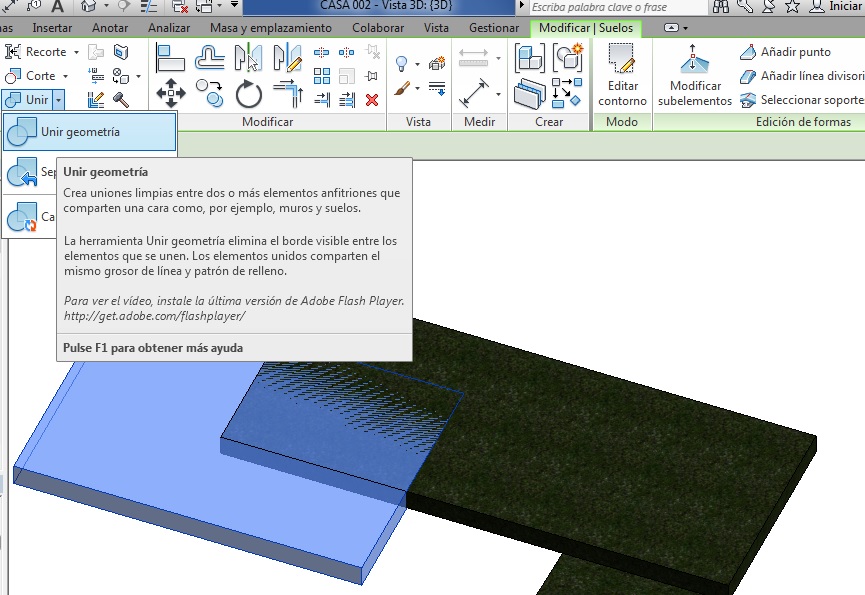Open the Unir dropdown arrow
865x595 pixels.
59,100
